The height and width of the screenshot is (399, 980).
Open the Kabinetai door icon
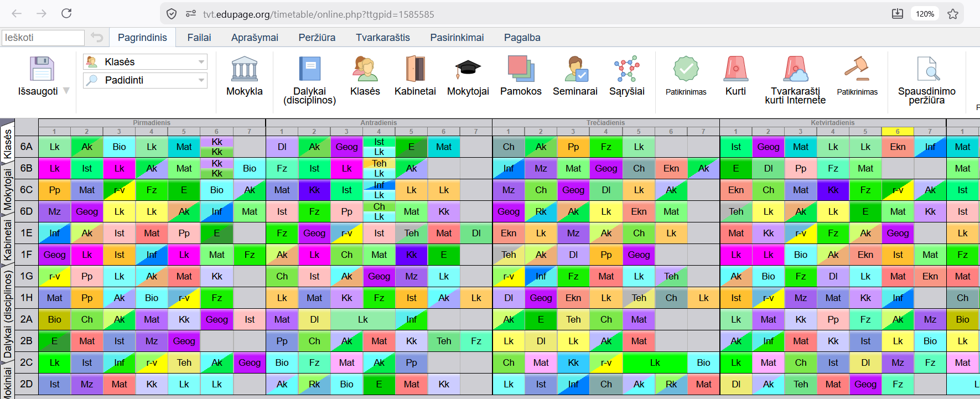(x=415, y=70)
